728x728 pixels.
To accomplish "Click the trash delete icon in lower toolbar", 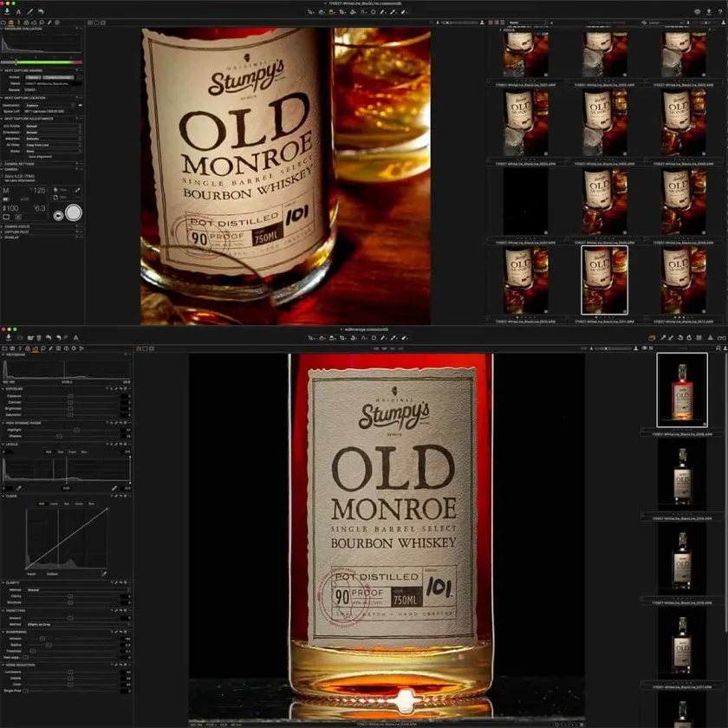I will (38, 337).
